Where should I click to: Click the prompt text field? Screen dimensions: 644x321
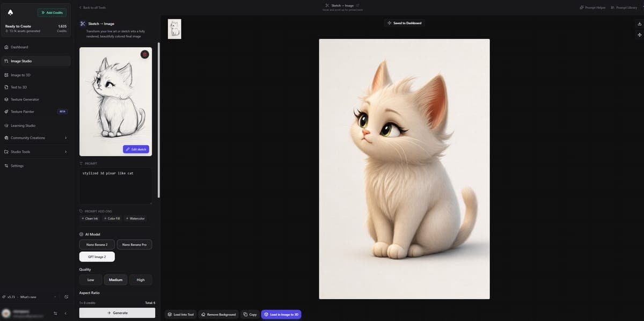tap(115, 186)
